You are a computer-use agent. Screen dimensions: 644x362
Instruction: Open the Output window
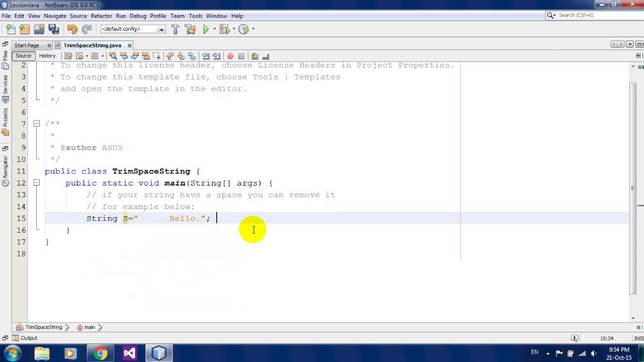click(x=25, y=338)
